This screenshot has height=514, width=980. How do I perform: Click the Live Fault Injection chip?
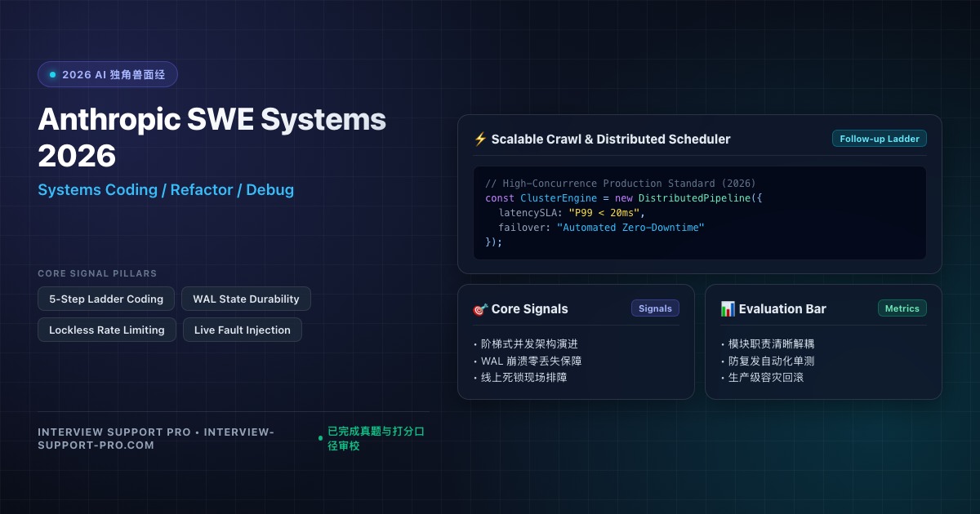[243, 330]
